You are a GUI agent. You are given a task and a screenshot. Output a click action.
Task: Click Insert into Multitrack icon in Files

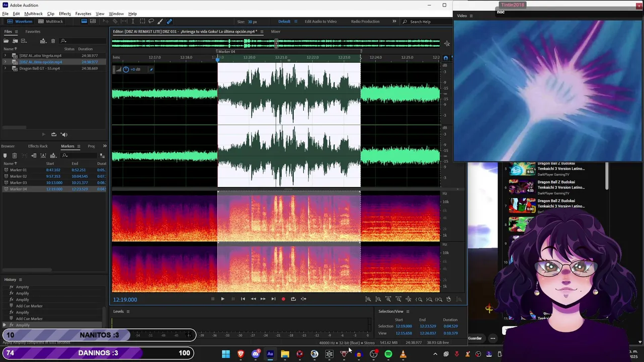pos(43,41)
